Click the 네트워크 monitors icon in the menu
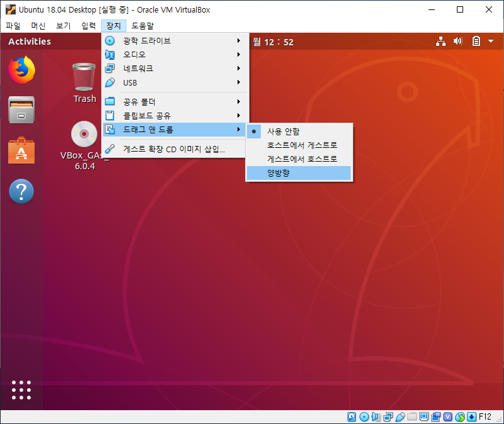 pyautogui.click(x=110, y=69)
